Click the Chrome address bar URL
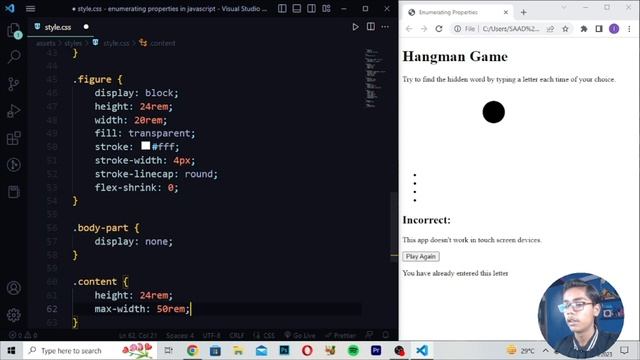640x360 pixels. click(x=511, y=29)
